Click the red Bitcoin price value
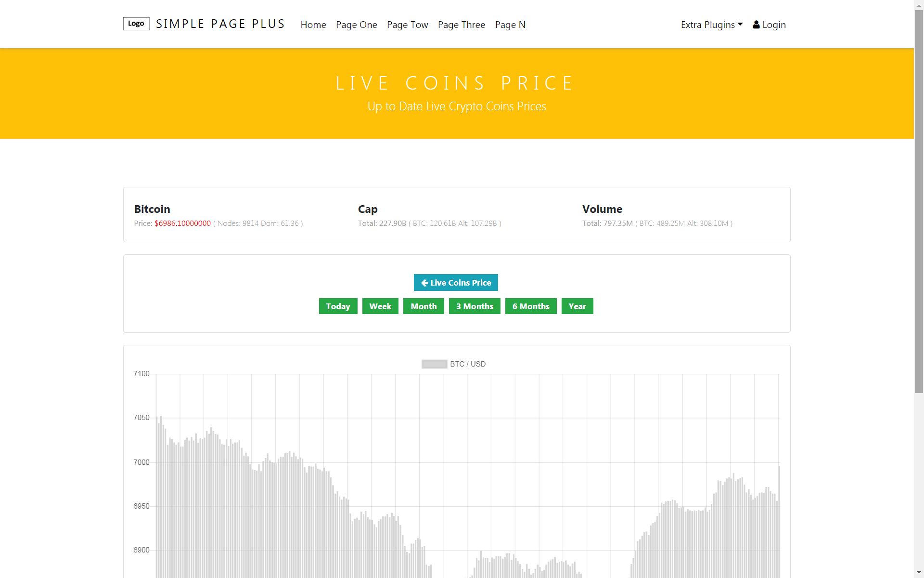 (182, 223)
